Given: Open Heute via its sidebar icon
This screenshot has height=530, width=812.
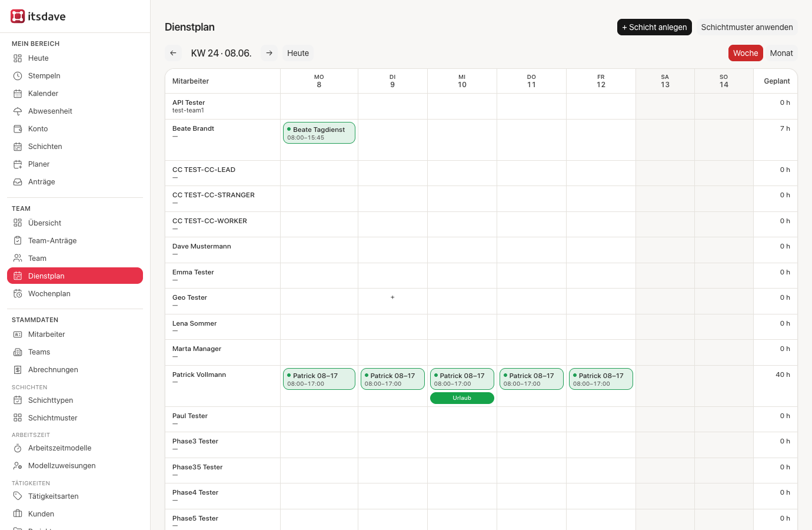Looking at the screenshot, I should tap(18, 58).
